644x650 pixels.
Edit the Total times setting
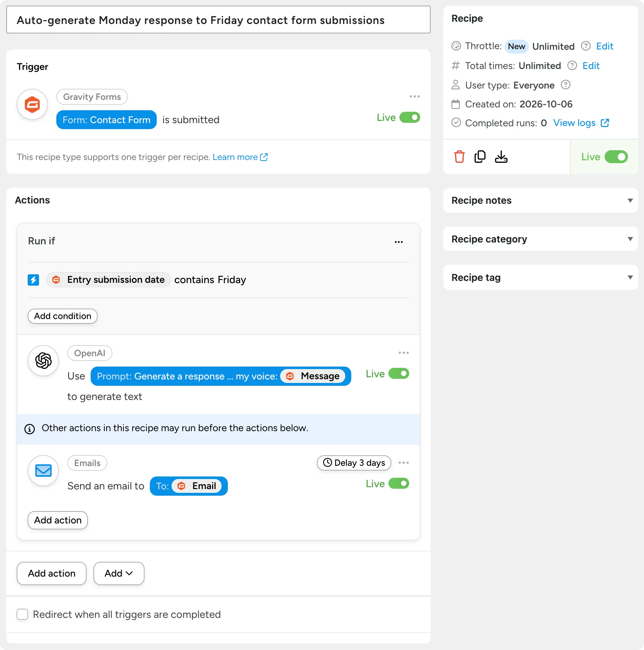(591, 66)
